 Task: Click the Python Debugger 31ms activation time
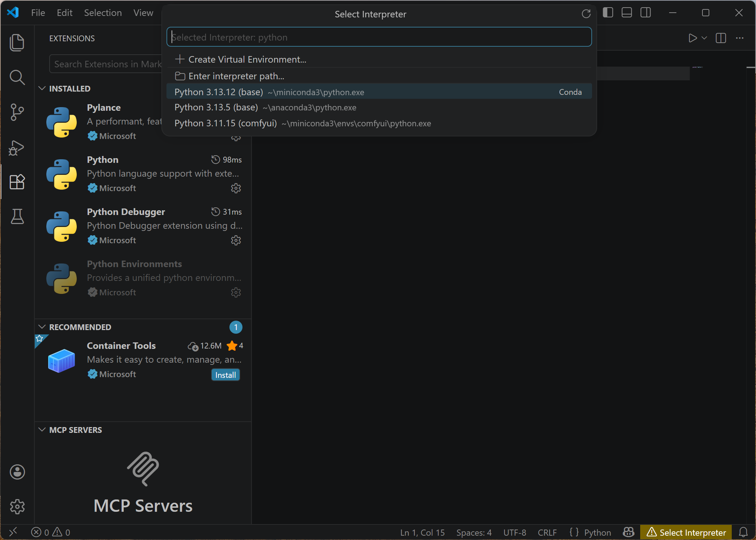coord(227,212)
